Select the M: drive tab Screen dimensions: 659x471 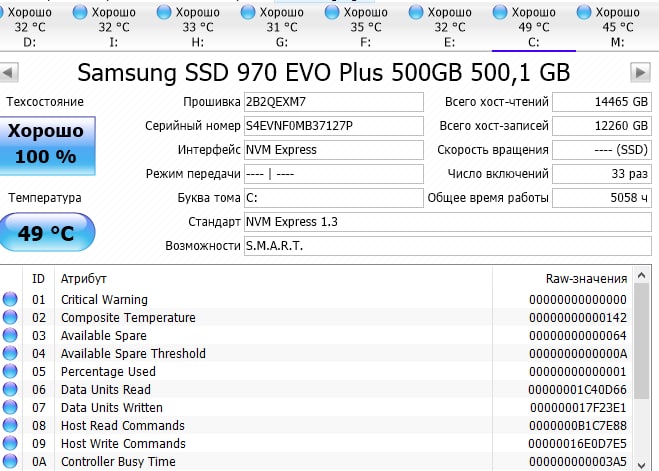(617, 27)
